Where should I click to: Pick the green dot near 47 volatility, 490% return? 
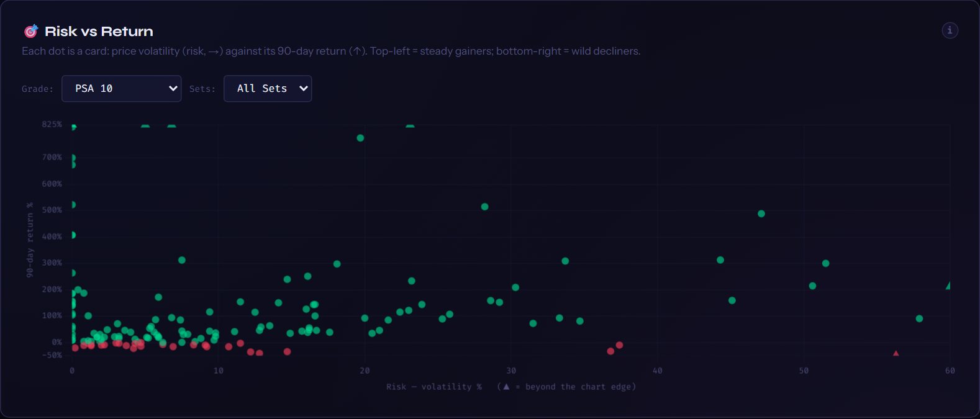coord(761,214)
